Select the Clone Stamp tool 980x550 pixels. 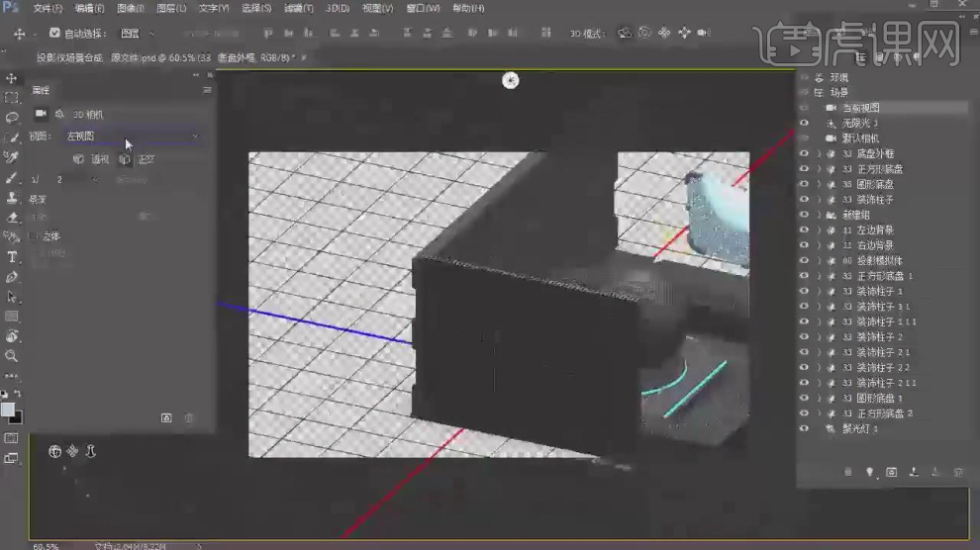[11, 197]
